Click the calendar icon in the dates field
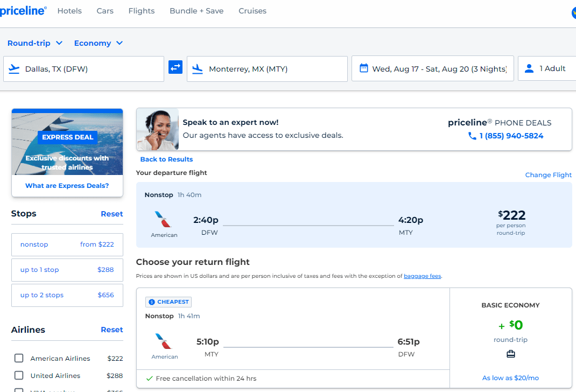This screenshot has width=576, height=392. point(365,68)
